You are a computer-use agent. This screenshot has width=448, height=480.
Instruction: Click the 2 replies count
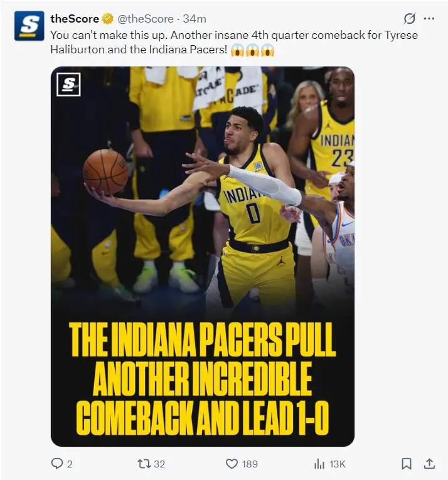pyautogui.click(x=70, y=464)
